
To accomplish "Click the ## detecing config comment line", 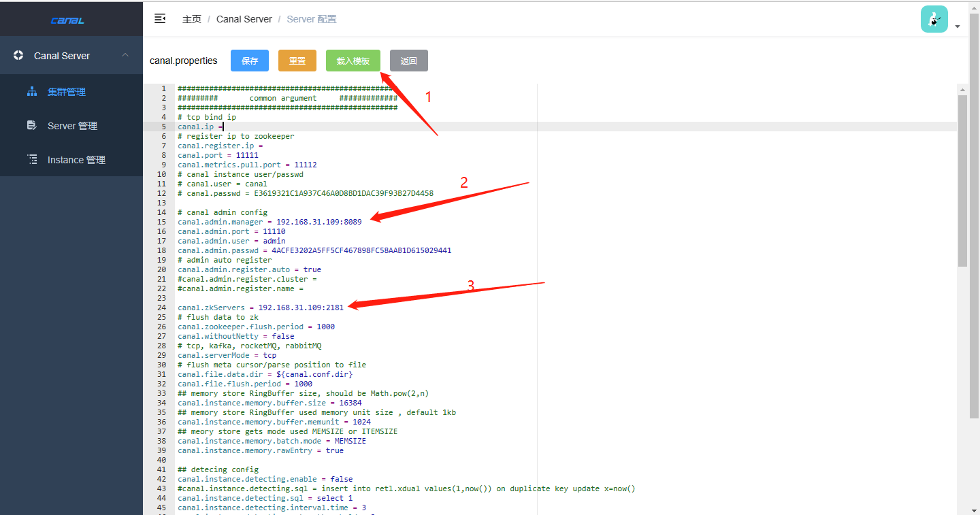I will [218, 469].
